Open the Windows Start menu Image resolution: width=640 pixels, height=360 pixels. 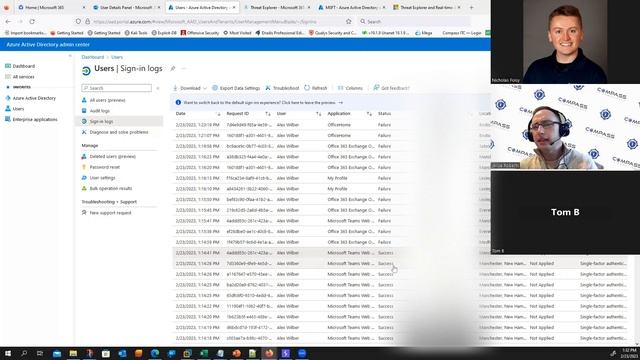click(7, 353)
